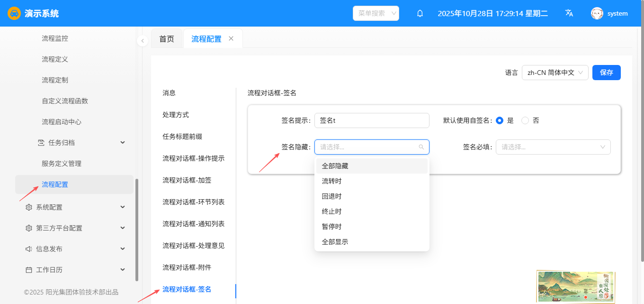The image size is (644, 304).
Task: Collapse the sidebar with arrow button
Action: point(143,41)
